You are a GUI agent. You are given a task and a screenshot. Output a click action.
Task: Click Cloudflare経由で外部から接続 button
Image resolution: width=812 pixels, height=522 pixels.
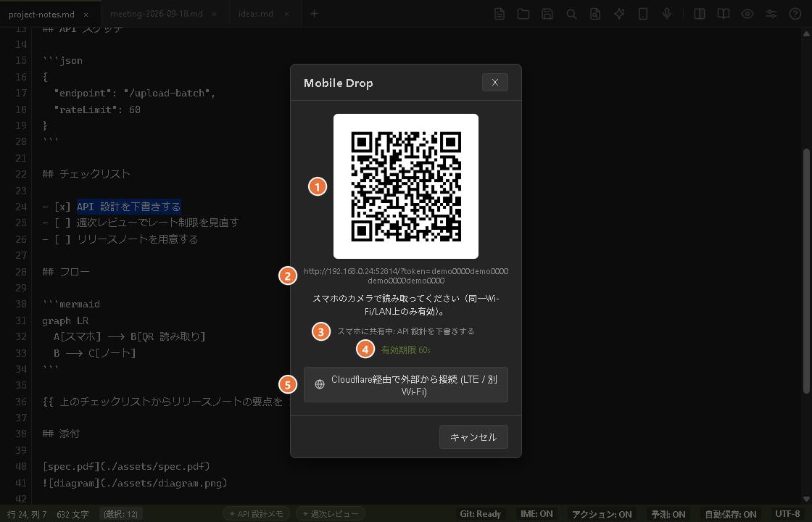(406, 385)
